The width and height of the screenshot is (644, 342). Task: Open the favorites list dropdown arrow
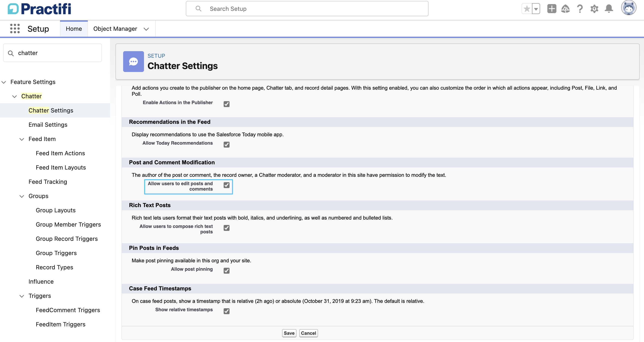tap(536, 9)
